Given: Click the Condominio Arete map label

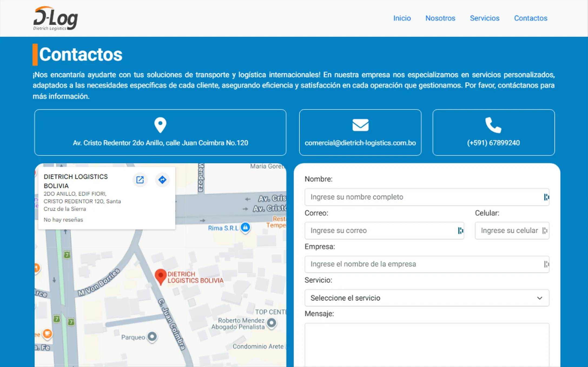Looking at the screenshot, I should [258, 346].
